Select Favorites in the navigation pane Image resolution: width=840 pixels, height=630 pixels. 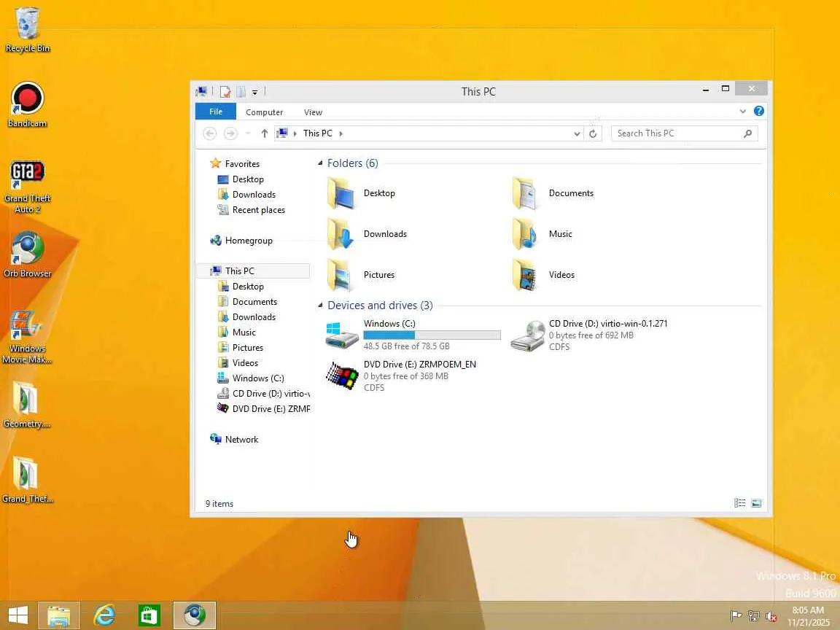236,163
